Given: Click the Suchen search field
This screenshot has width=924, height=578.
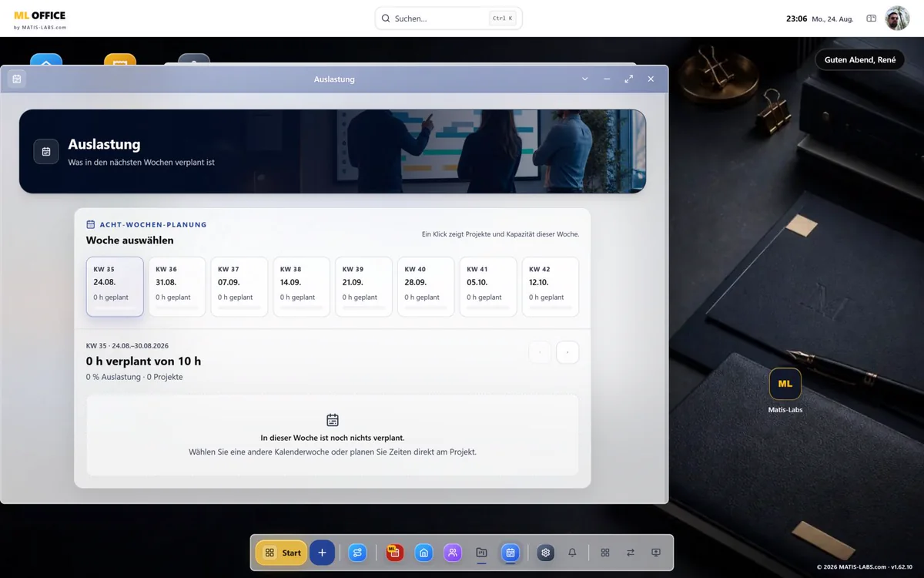Looking at the screenshot, I should (449, 18).
